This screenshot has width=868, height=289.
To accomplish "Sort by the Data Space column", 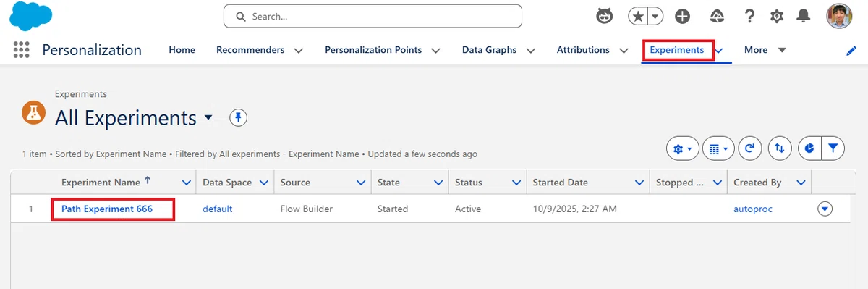I will [227, 183].
